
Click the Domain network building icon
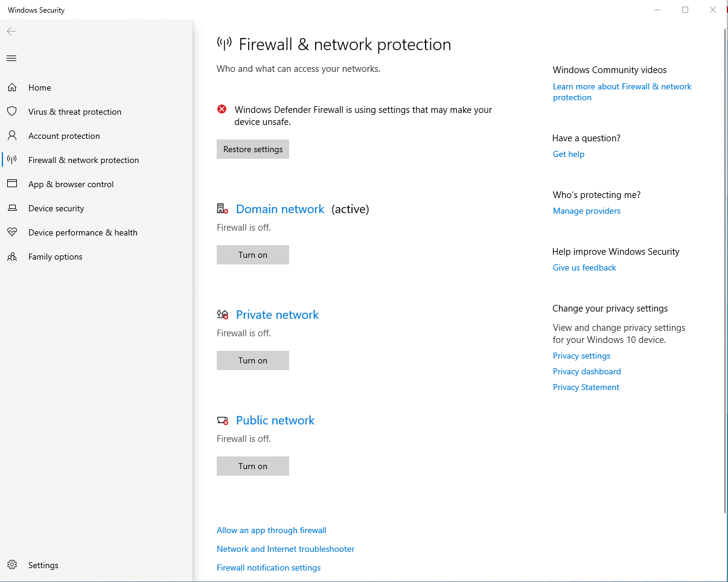pos(222,209)
